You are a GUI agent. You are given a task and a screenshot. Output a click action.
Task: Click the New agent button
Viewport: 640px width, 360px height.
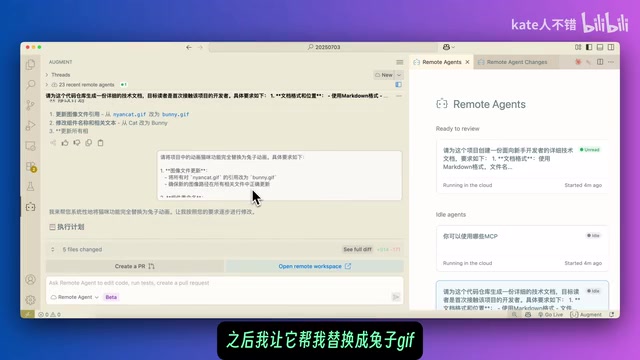[x=384, y=75]
